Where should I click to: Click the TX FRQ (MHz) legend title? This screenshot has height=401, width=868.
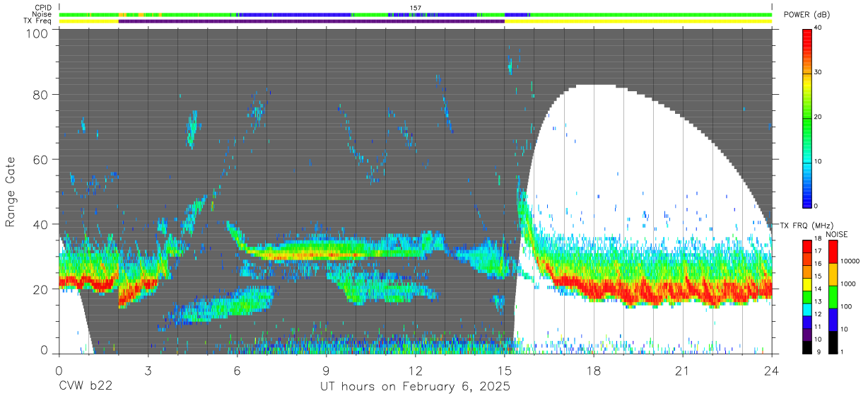[806, 225]
